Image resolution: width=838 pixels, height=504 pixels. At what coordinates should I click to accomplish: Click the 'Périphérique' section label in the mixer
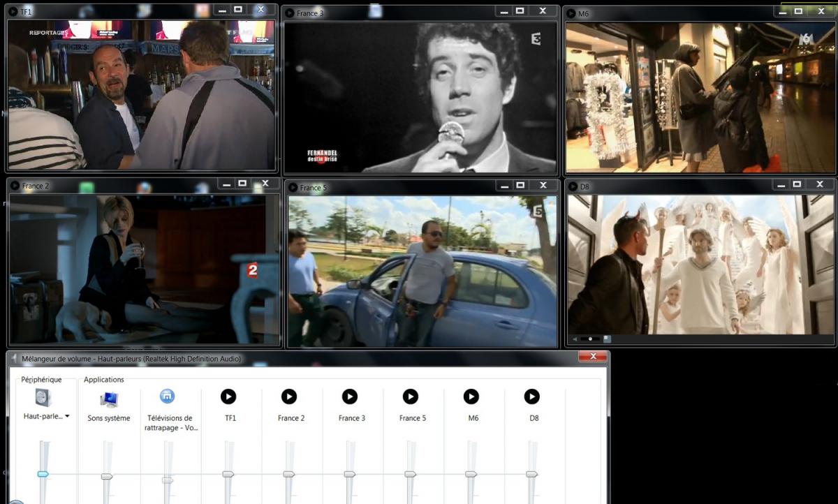[42, 380]
